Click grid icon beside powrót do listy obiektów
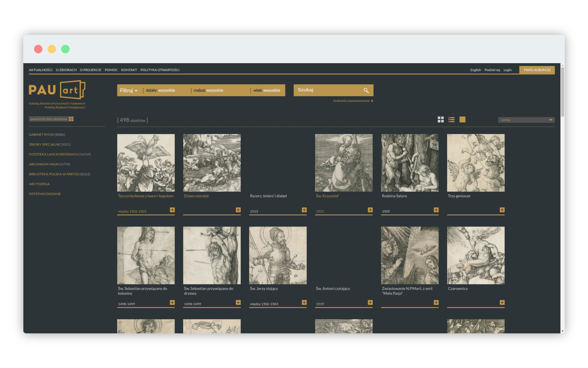This screenshot has height=368, width=588. click(x=71, y=119)
